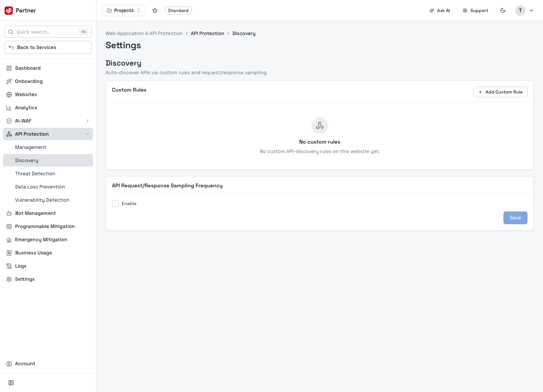
Task: Open Threat Detection subitem
Action: pos(48,174)
